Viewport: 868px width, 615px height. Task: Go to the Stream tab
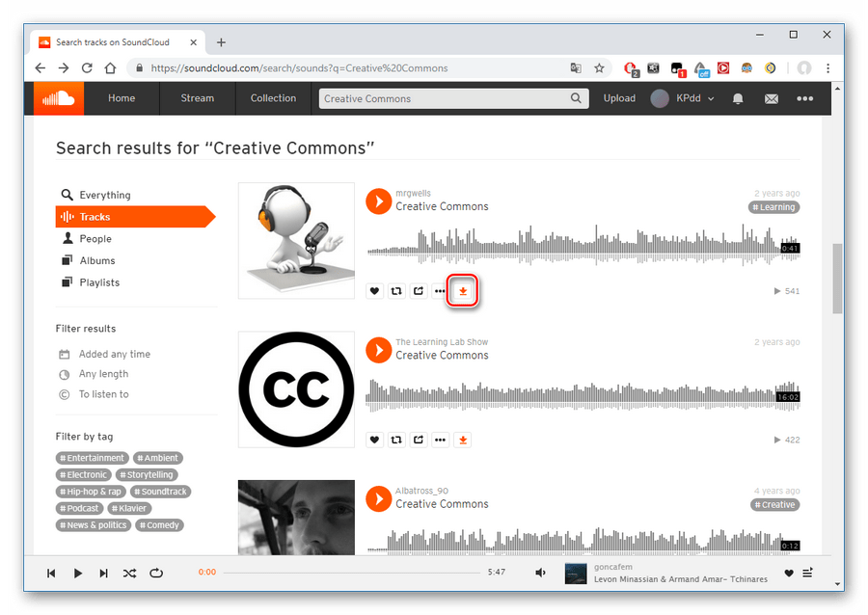click(x=197, y=98)
